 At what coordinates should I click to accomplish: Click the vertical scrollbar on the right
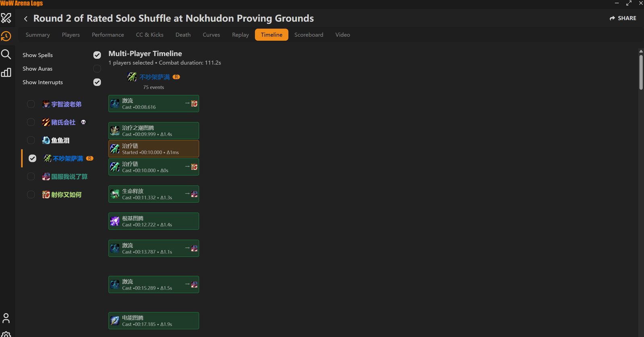641,72
